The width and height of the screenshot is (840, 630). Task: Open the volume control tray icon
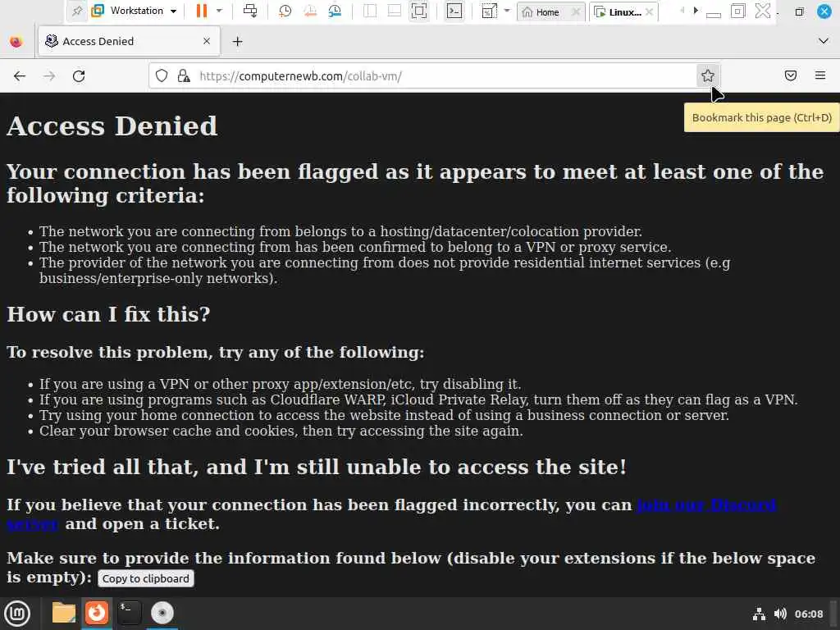tap(780, 614)
